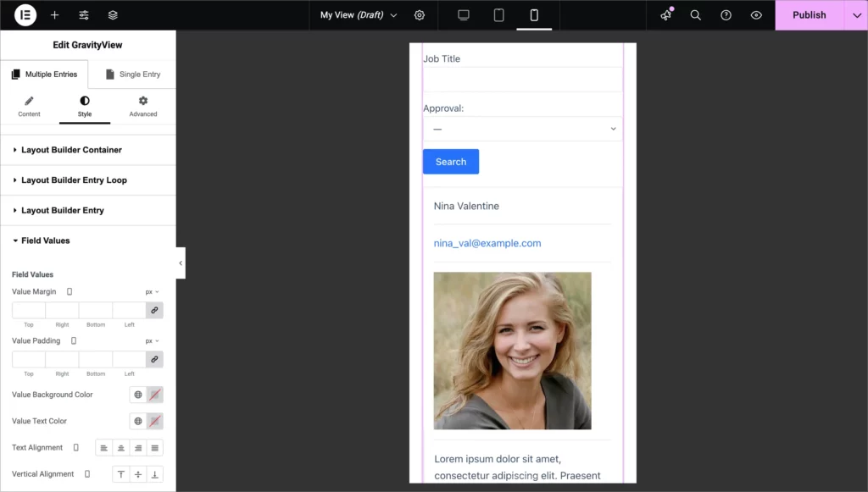Open the Elementor logo menu
Viewport: 868px width, 492px height.
pyautogui.click(x=25, y=14)
